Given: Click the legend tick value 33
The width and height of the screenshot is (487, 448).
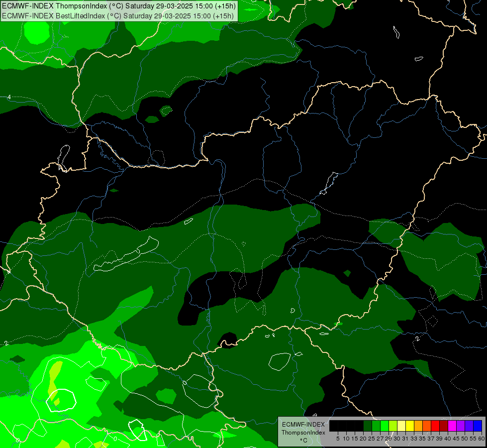Looking at the screenshot, I should [414, 439].
